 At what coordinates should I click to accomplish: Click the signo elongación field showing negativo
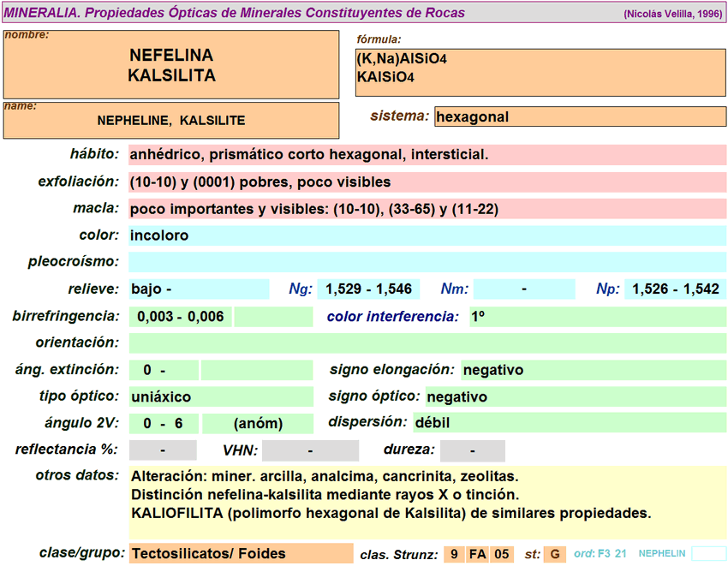pos(593,371)
